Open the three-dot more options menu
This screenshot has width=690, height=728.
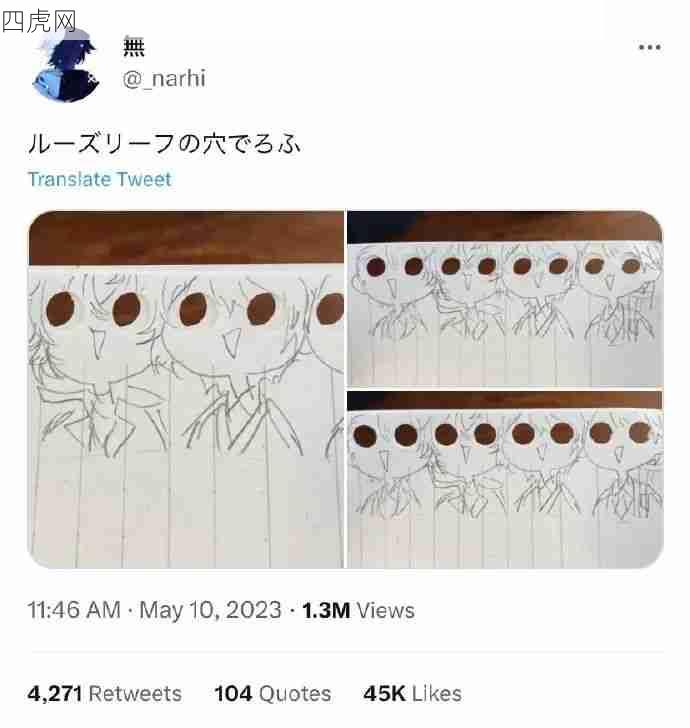[650, 47]
